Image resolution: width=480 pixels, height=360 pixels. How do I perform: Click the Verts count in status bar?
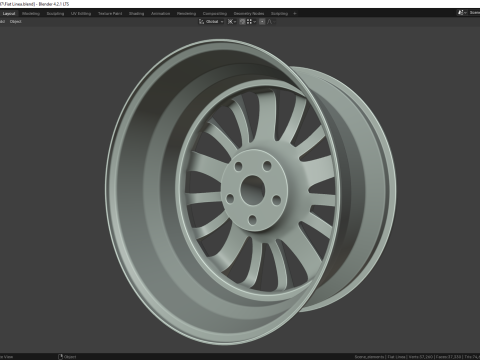(420, 357)
